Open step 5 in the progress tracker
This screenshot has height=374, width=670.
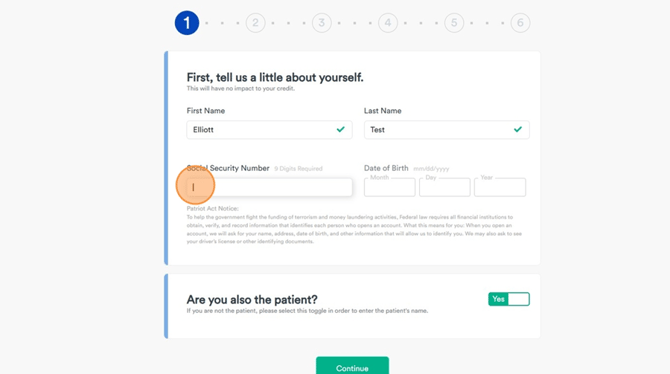454,23
